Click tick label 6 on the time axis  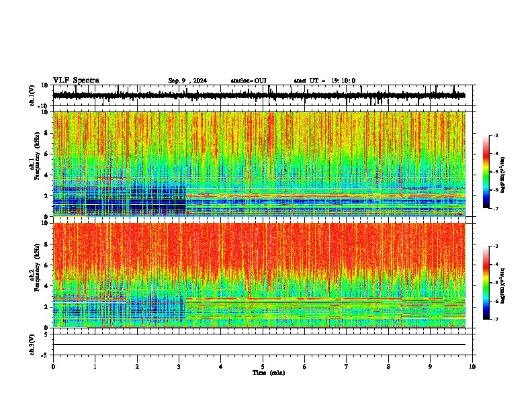click(x=304, y=367)
